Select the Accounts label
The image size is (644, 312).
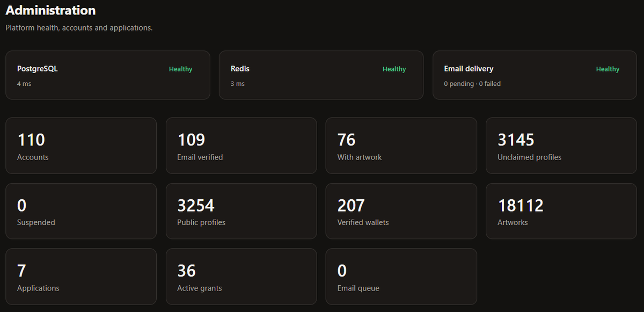point(33,157)
